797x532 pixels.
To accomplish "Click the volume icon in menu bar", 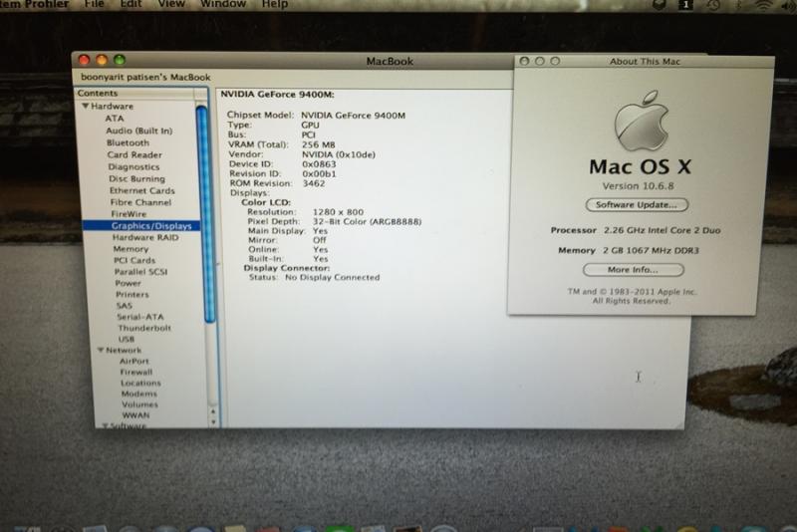I will 789,5.
